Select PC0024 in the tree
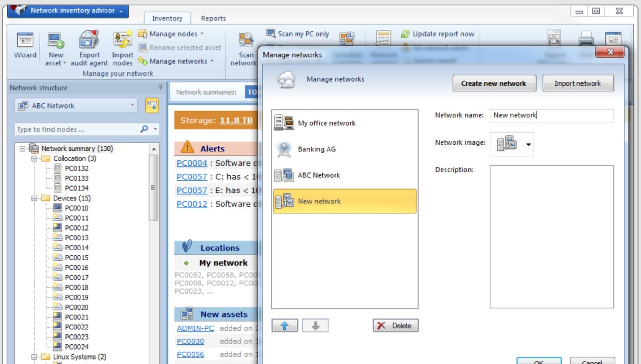The width and height of the screenshot is (641, 364). coord(77,347)
